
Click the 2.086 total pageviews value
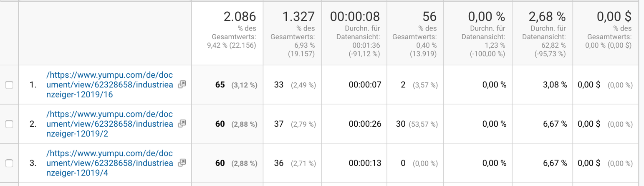coord(240,17)
